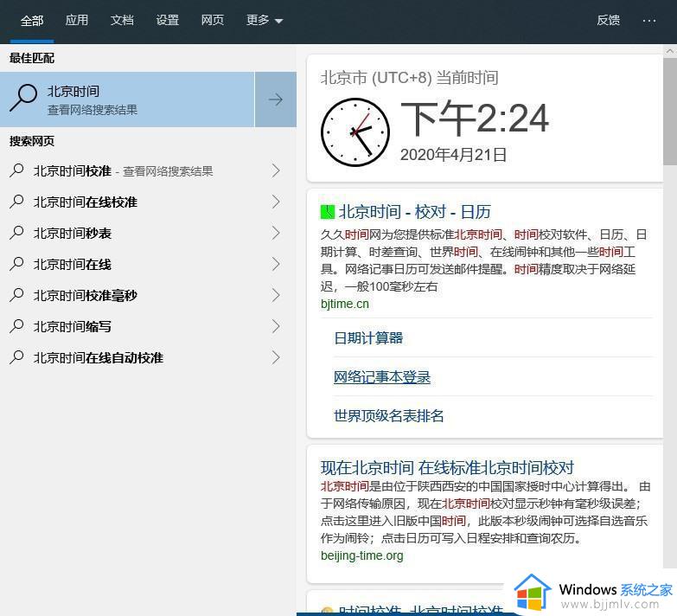The width and height of the screenshot is (677, 616).
Task: Expand the chevron for 北京时间缩写
Action: tap(277, 326)
